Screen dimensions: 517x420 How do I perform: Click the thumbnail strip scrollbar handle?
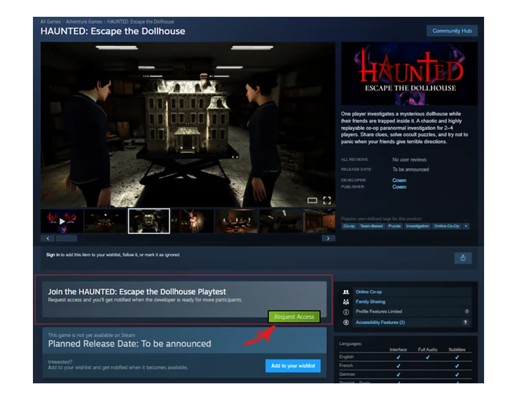(66, 239)
